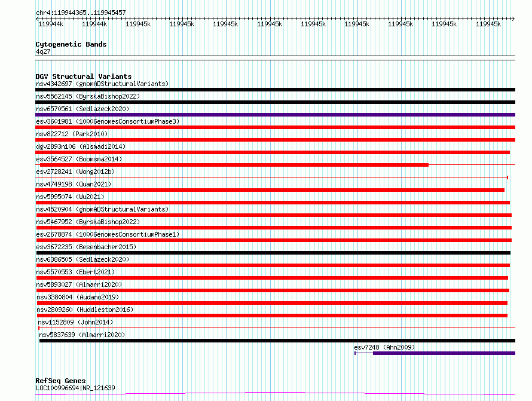Click the nsv2809260 Huddleston2016 label
The image size is (532, 401).
point(85,310)
